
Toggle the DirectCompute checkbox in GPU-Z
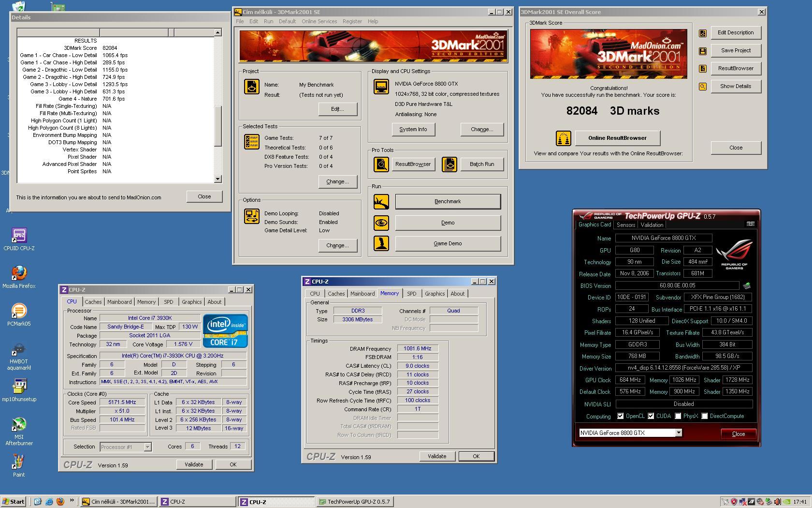[x=705, y=416]
